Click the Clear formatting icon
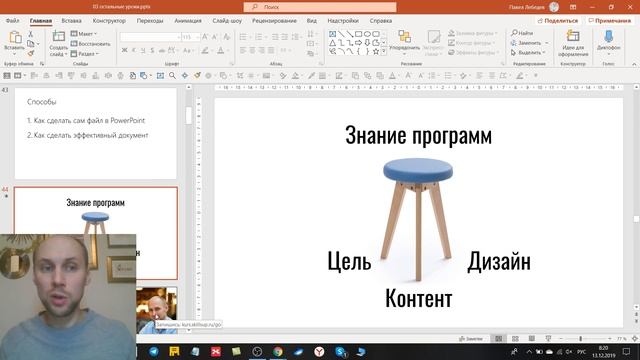 point(227,37)
